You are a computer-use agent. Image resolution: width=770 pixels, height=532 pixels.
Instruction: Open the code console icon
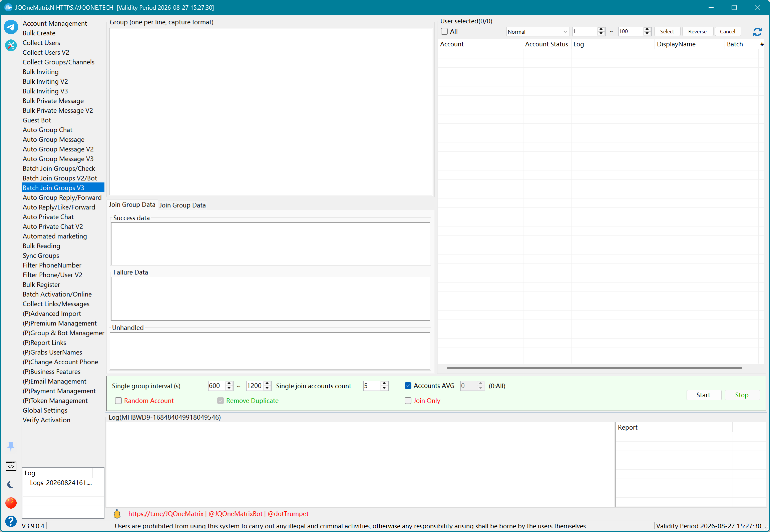click(11, 466)
